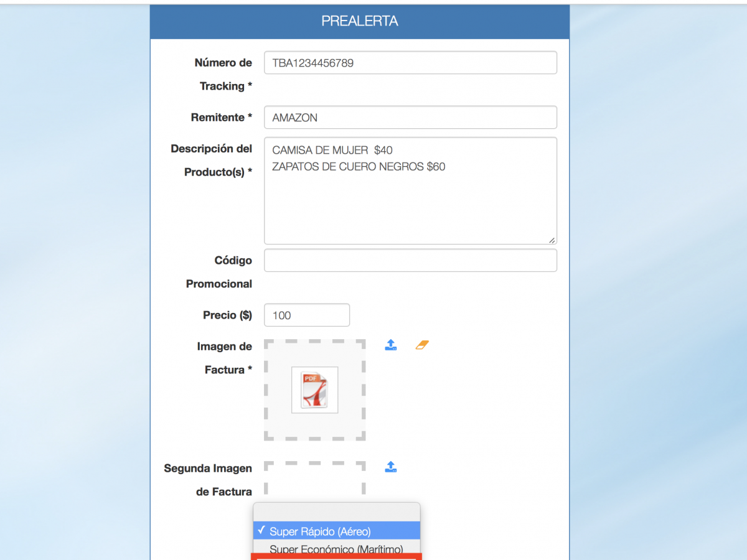Image resolution: width=747 pixels, height=560 pixels.
Task: Select the blank option in the dropdown list
Action: [x=336, y=512]
